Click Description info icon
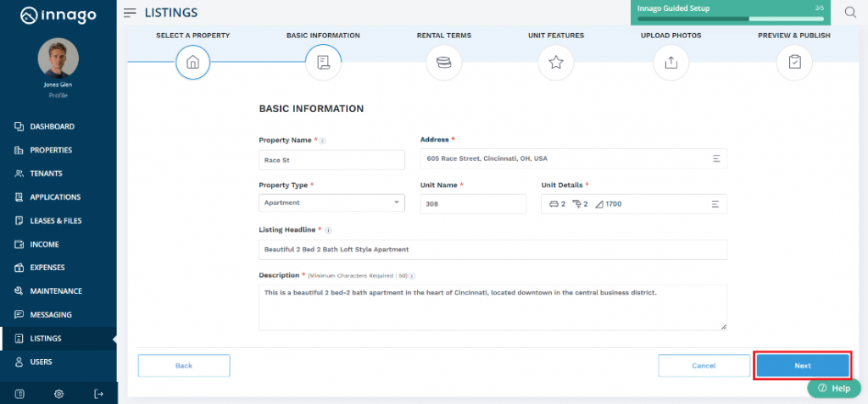Screen dimensions: 868x404 coord(413,275)
